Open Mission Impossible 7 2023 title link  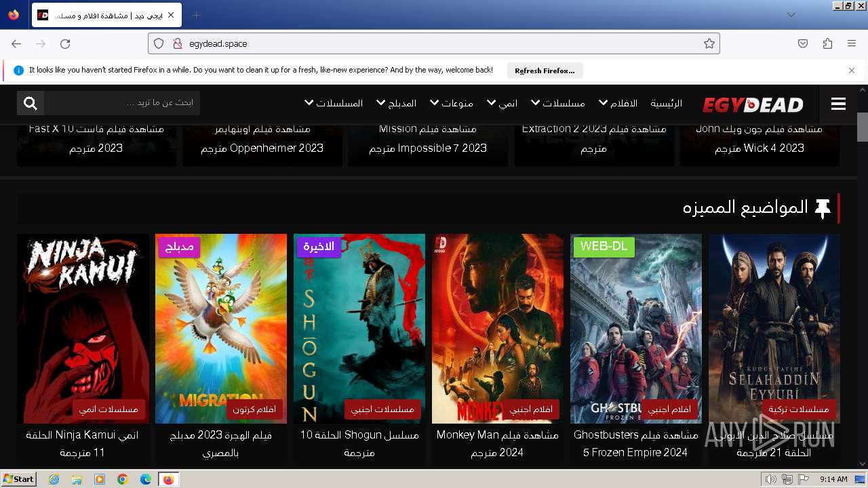pyautogui.click(x=428, y=138)
